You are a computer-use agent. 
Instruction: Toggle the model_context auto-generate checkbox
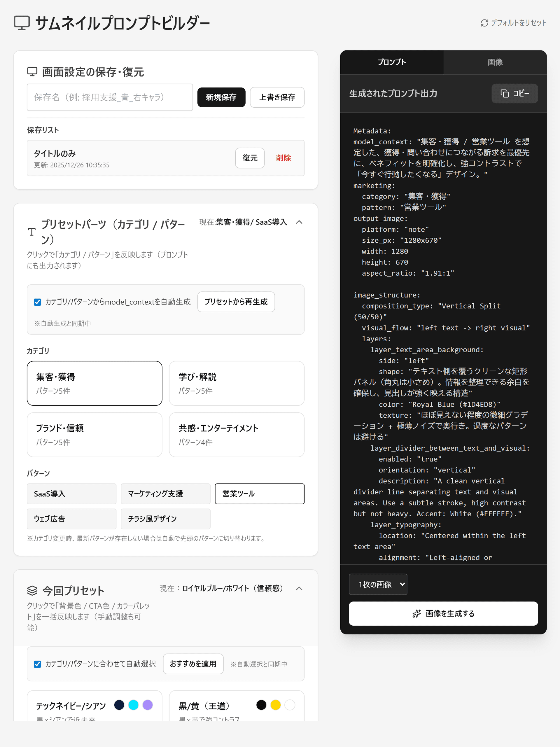click(x=38, y=302)
